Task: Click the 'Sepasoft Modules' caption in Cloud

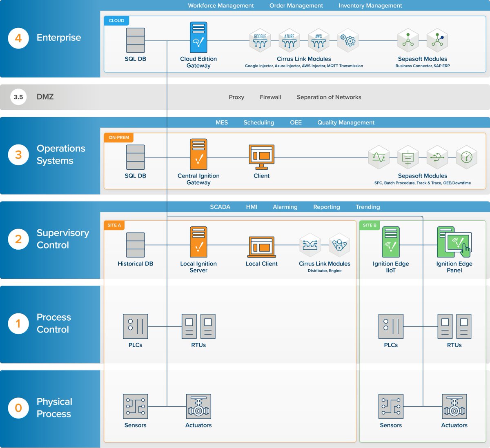Action: click(423, 59)
